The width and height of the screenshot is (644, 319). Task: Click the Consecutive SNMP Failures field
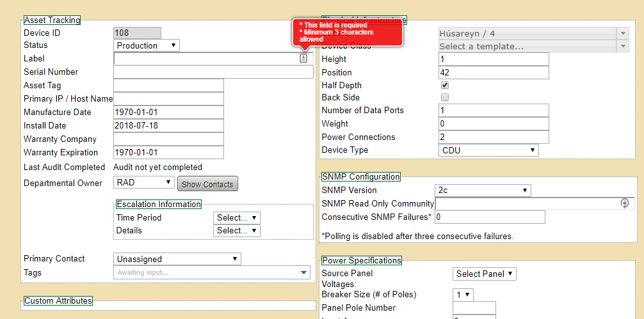[490, 217]
